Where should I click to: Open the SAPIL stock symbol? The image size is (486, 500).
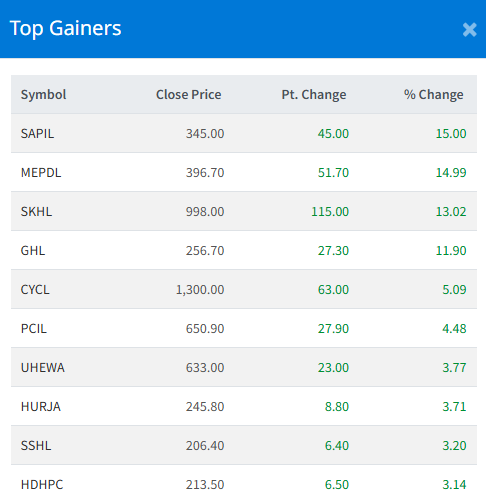click(x=37, y=134)
